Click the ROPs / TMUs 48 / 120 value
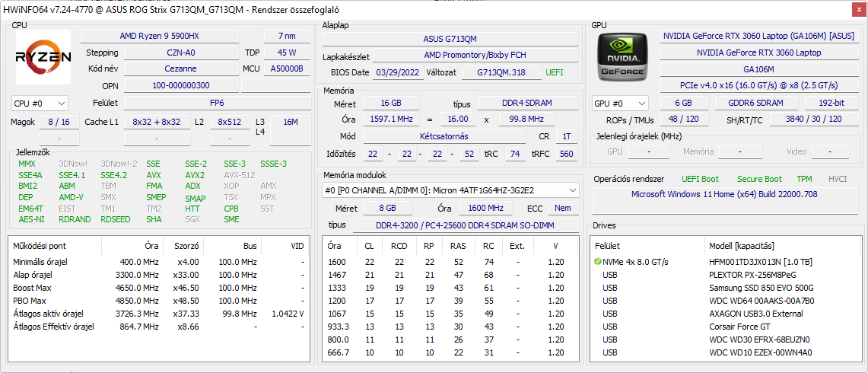Image resolution: width=868 pixels, height=373 pixels. (684, 120)
